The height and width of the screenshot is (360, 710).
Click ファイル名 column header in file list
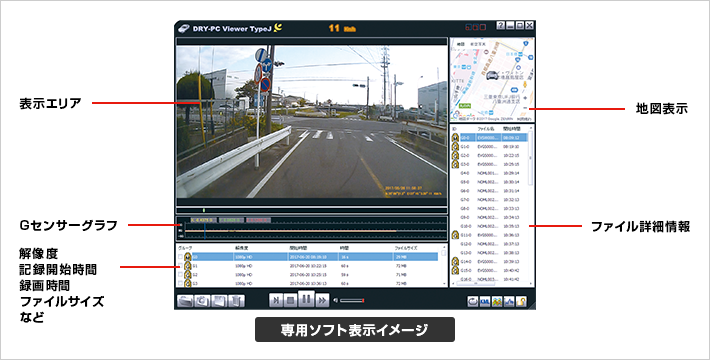click(x=485, y=129)
